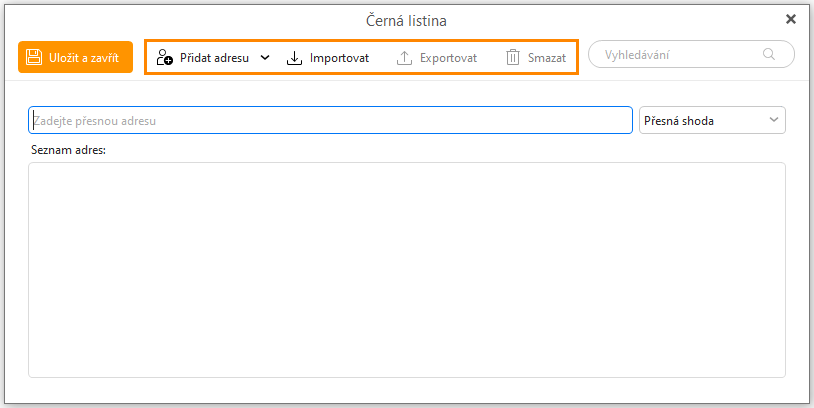Click the magnifying glass search icon
This screenshot has height=408, width=814.
(x=769, y=55)
